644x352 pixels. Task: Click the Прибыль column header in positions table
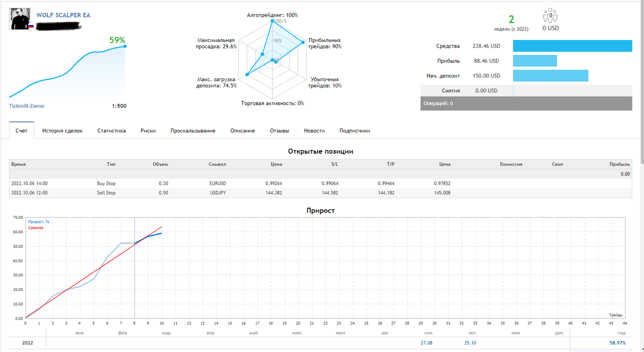pos(620,164)
